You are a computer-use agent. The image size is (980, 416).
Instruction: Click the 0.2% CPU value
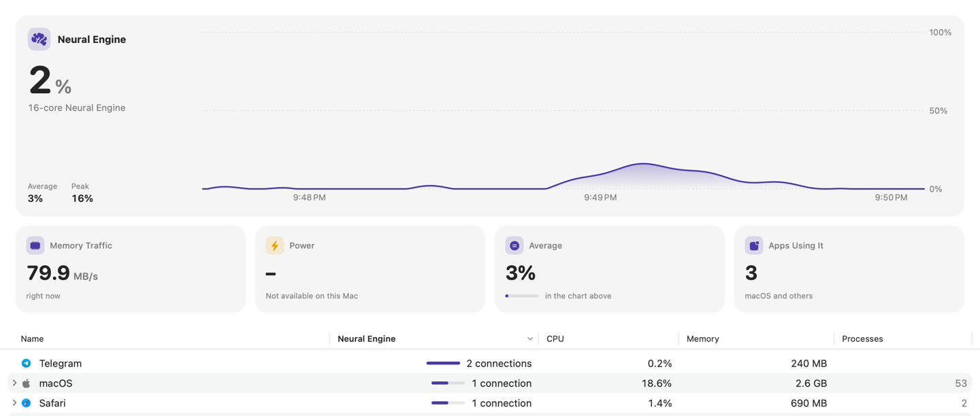point(660,364)
